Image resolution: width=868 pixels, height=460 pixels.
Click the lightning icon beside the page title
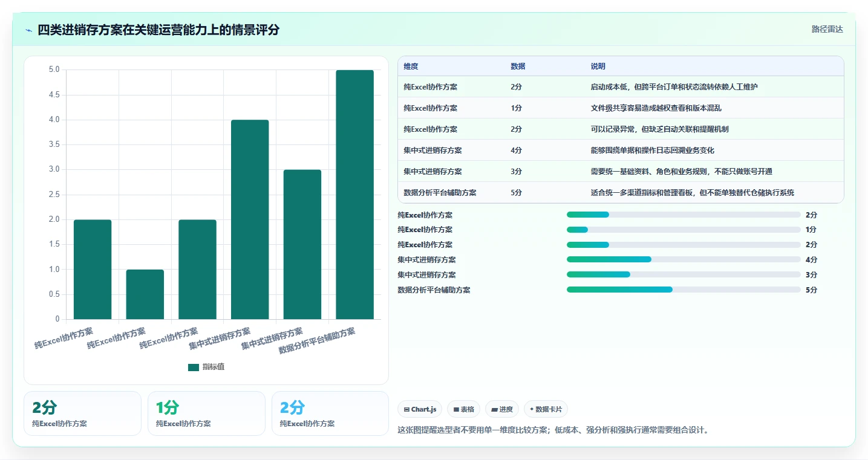pos(29,30)
